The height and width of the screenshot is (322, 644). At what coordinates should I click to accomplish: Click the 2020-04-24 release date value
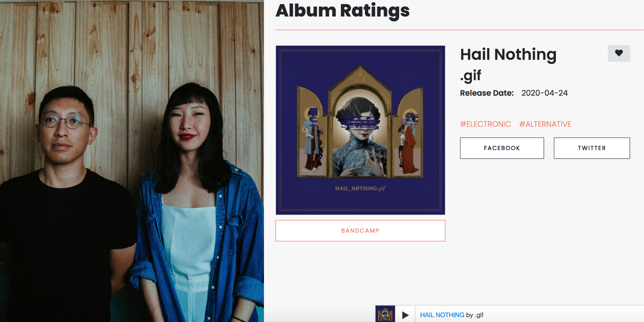(544, 93)
